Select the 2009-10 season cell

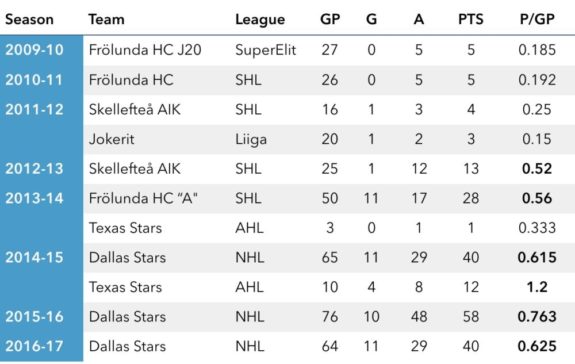point(34,50)
